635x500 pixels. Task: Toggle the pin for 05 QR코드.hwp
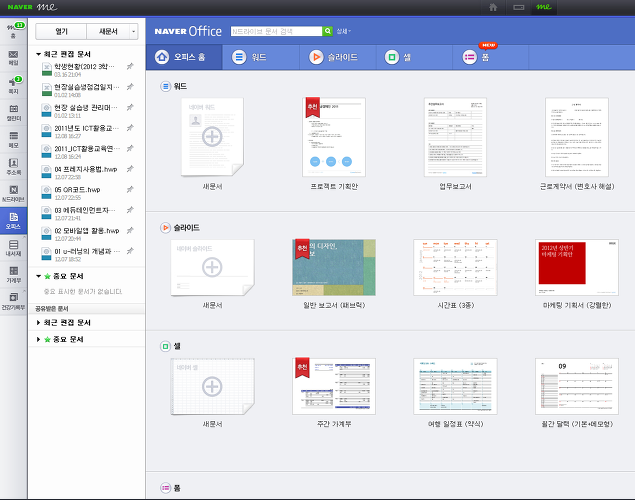[x=130, y=189]
